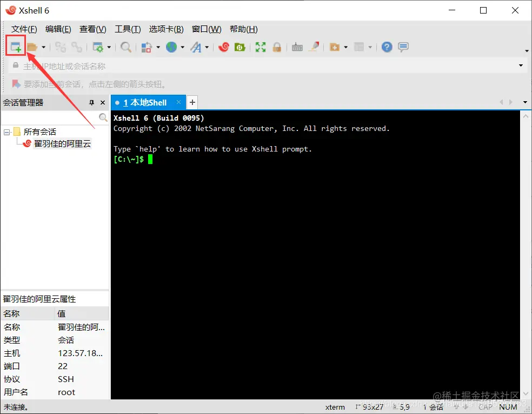Click the font icon in toolbar
The width and height of the screenshot is (532, 414).
[196, 47]
